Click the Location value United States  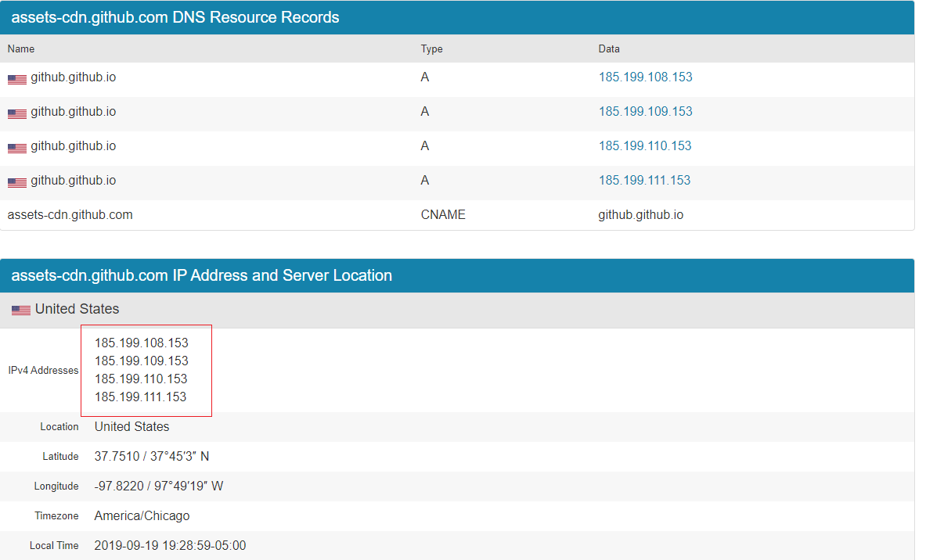click(x=132, y=426)
